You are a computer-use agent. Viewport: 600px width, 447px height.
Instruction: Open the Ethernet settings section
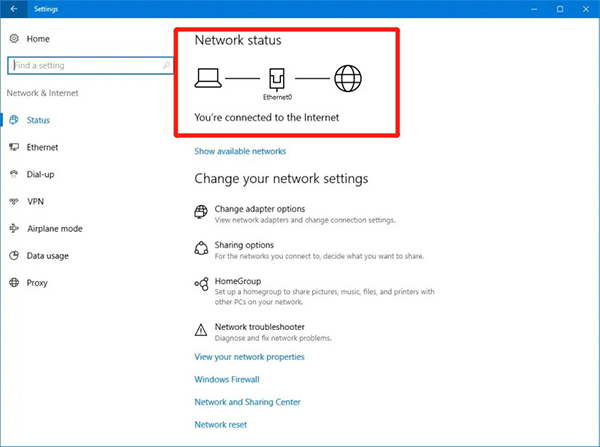42,147
